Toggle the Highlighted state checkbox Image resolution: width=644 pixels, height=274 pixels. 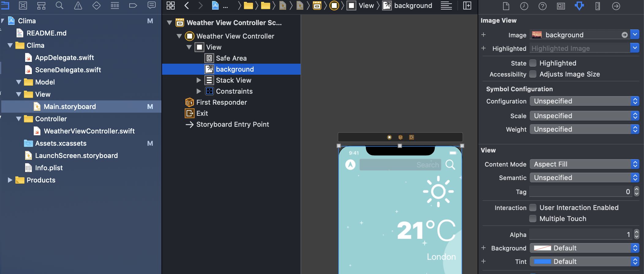[x=533, y=63]
